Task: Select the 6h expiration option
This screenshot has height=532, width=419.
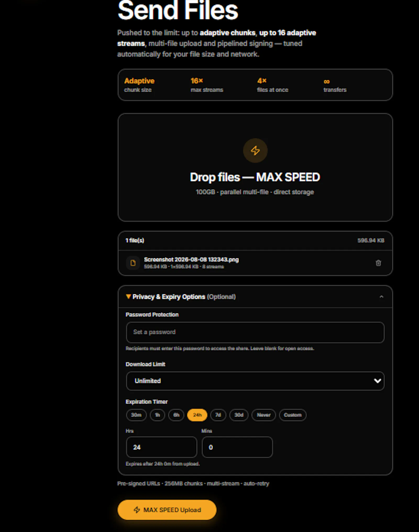Action: tap(176, 415)
